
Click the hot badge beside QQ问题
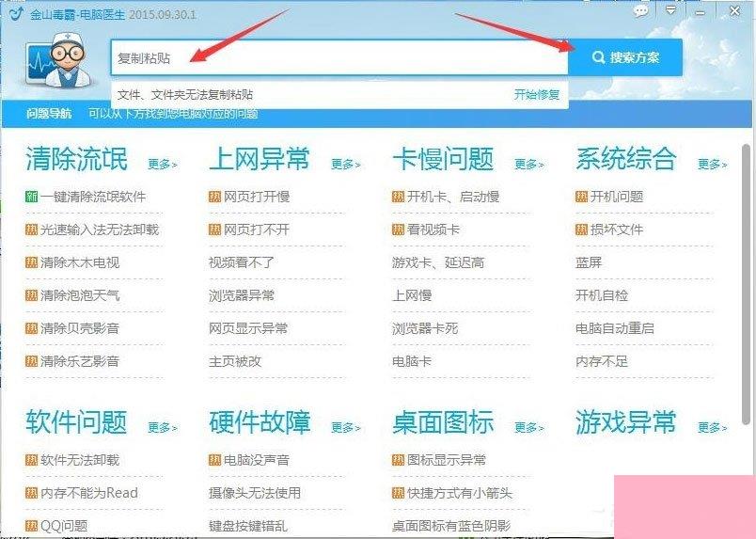tap(31, 526)
